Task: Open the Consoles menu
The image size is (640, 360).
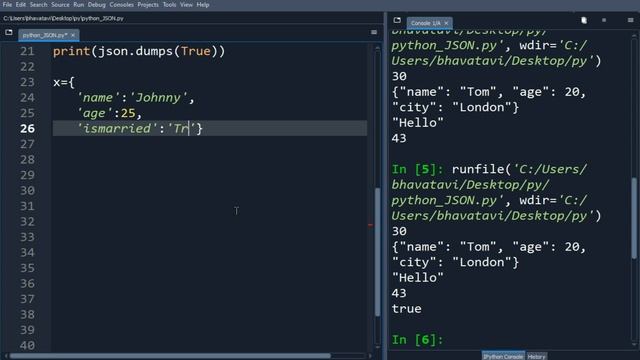Action: [x=121, y=5]
